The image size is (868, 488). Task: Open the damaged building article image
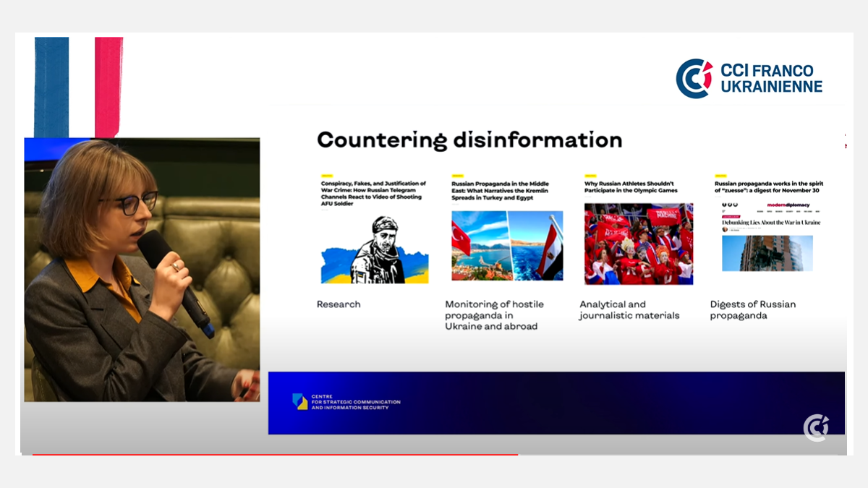point(767,254)
